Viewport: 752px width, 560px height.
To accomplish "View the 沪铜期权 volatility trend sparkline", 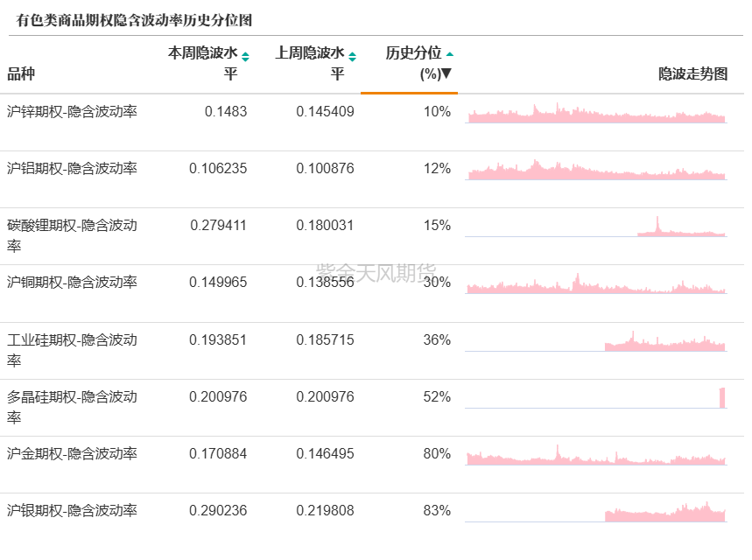I will [596, 283].
